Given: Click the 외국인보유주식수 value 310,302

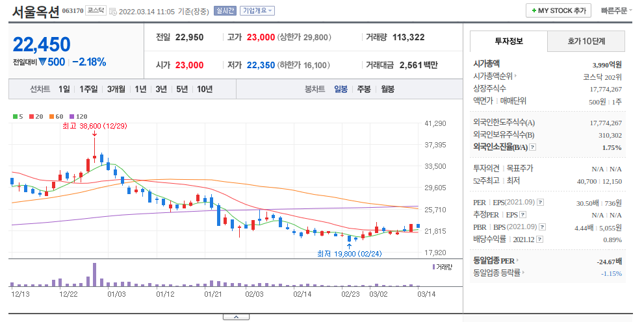Looking at the screenshot, I should pos(610,136).
